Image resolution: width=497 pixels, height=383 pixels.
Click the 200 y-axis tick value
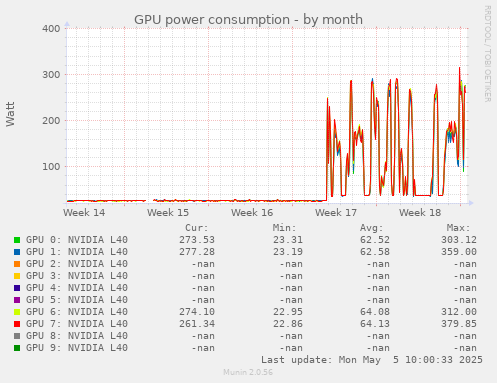pos(51,121)
